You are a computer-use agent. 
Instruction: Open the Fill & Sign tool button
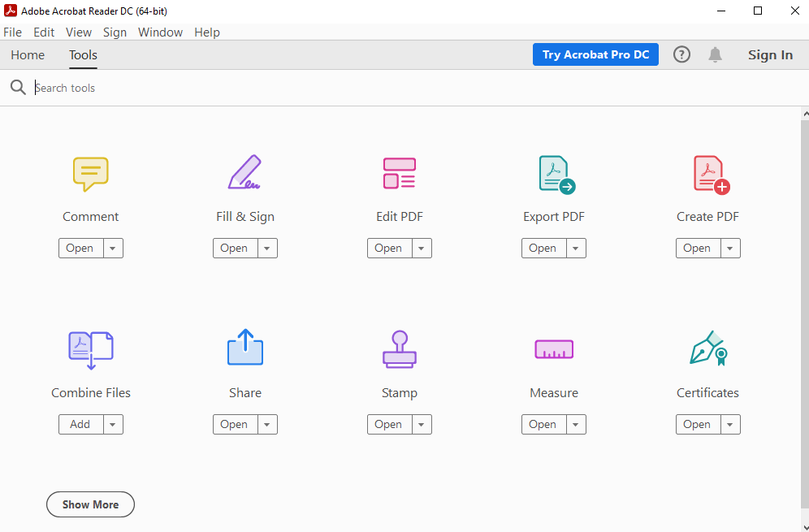click(236, 249)
